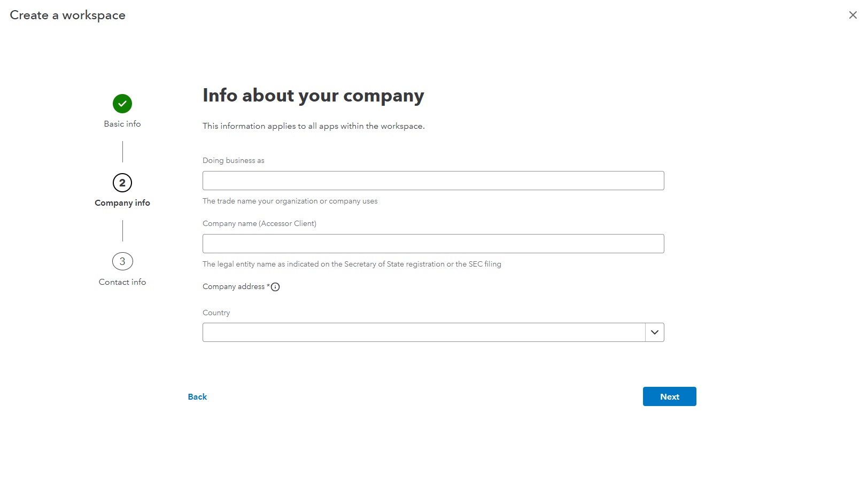This screenshot has width=868, height=491.
Task: Go to the Basic info step label
Action: click(122, 124)
